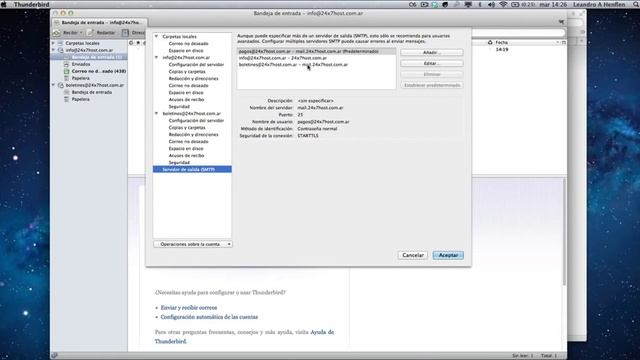Click the tab list icon at the tab bar's end
This screenshot has width=640, height=360.
[561, 22]
